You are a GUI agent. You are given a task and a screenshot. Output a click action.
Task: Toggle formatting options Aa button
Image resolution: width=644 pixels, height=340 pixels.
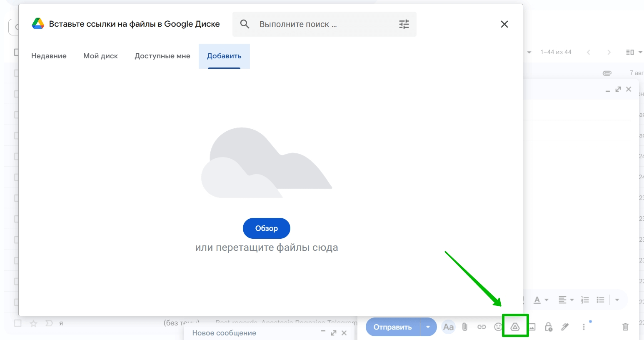(448, 327)
